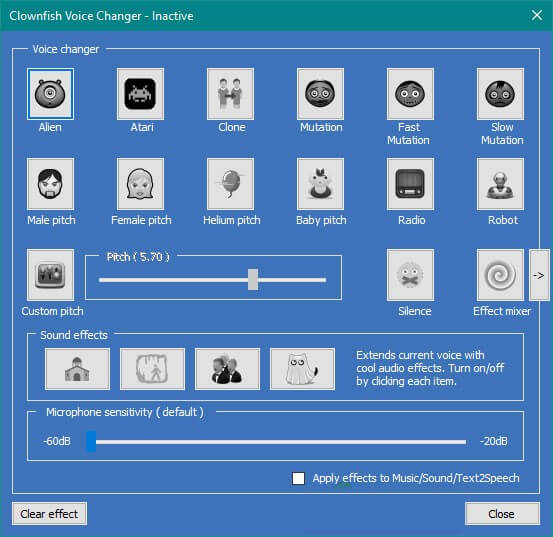This screenshot has width=553, height=537.
Task: Enable the Custom pitch option
Action: (x=50, y=275)
